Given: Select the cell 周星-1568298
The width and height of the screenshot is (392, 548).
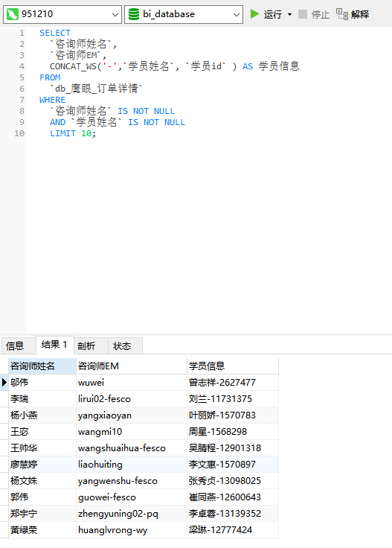Looking at the screenshot, I should (x=233, y=432).
